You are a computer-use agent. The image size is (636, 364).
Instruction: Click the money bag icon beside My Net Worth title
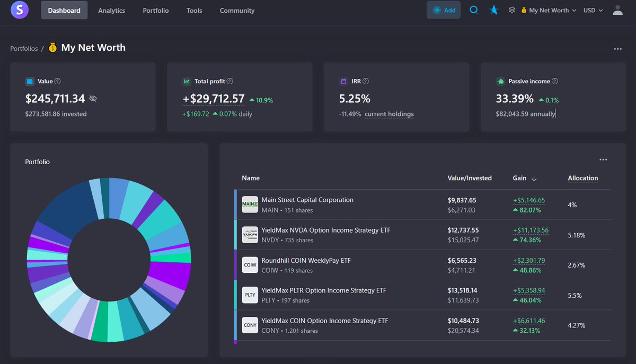52,48
